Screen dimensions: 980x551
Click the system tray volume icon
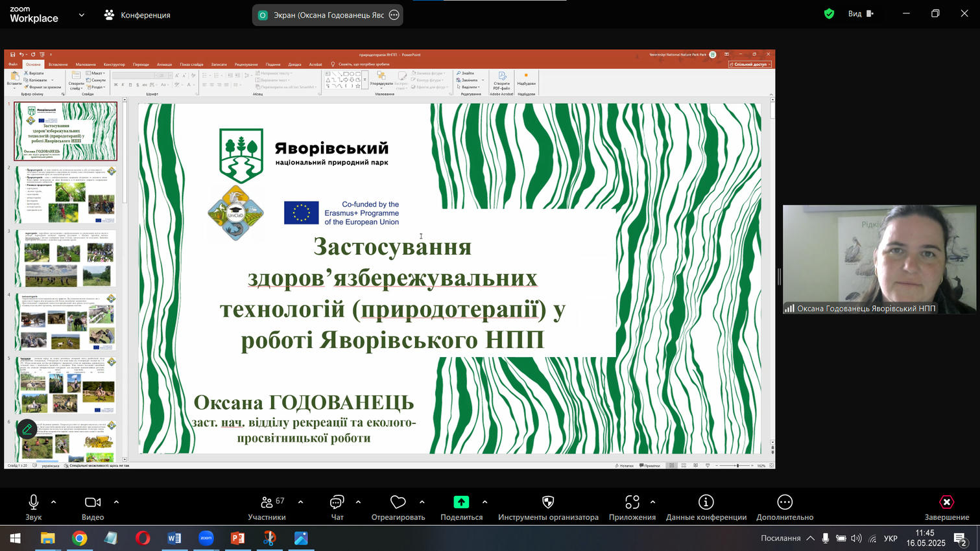856,538
